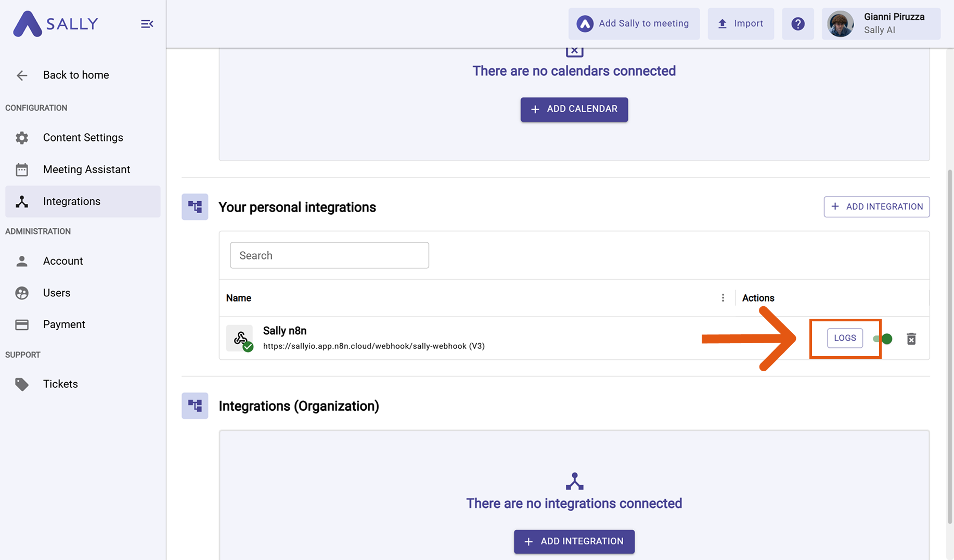Viewport: 954px width, 560px height.
Task: Click the Sally n8n integration name
Action: (x=285, y=331)
